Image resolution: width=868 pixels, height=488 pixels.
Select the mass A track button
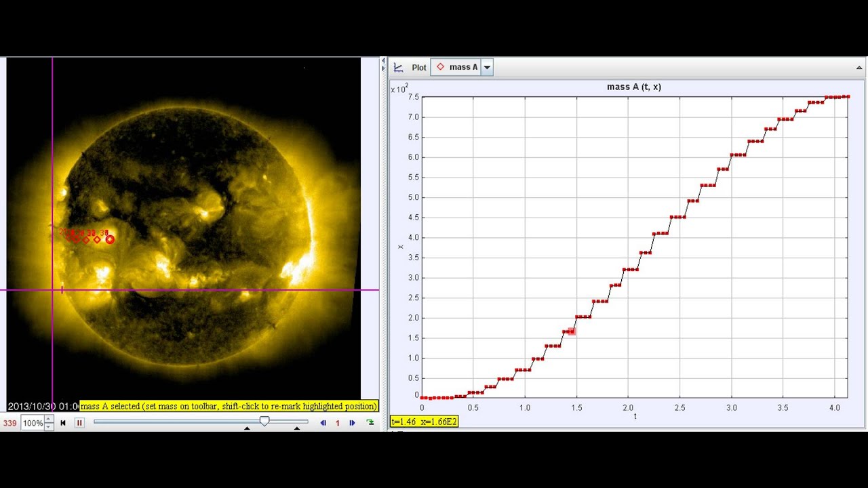[x=457, y=67]
